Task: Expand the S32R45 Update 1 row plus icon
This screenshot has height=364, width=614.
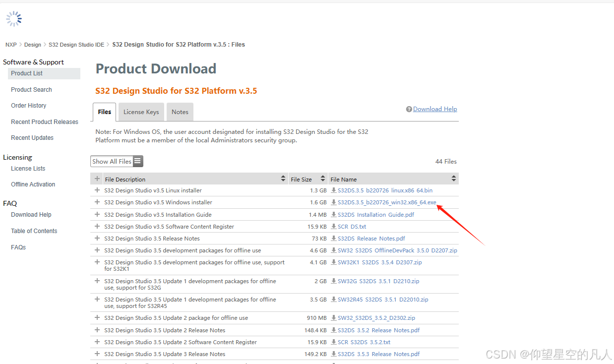Action: (x=97, y=299)
